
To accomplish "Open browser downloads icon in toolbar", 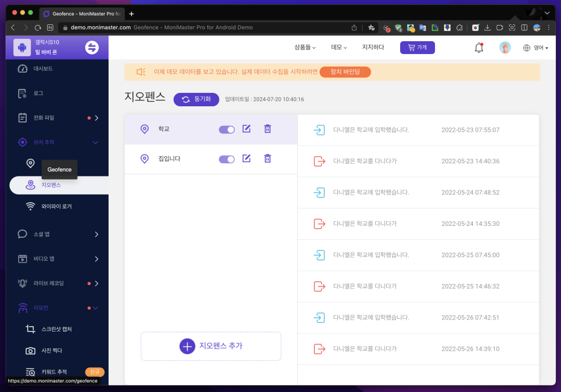I will pos(487,27).
